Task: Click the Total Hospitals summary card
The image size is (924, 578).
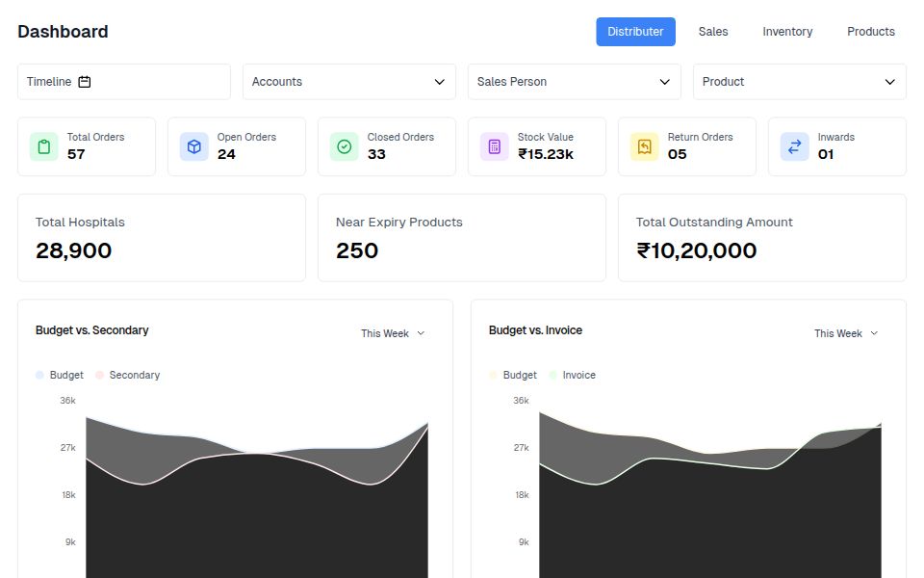Action: tap(161, 238)
